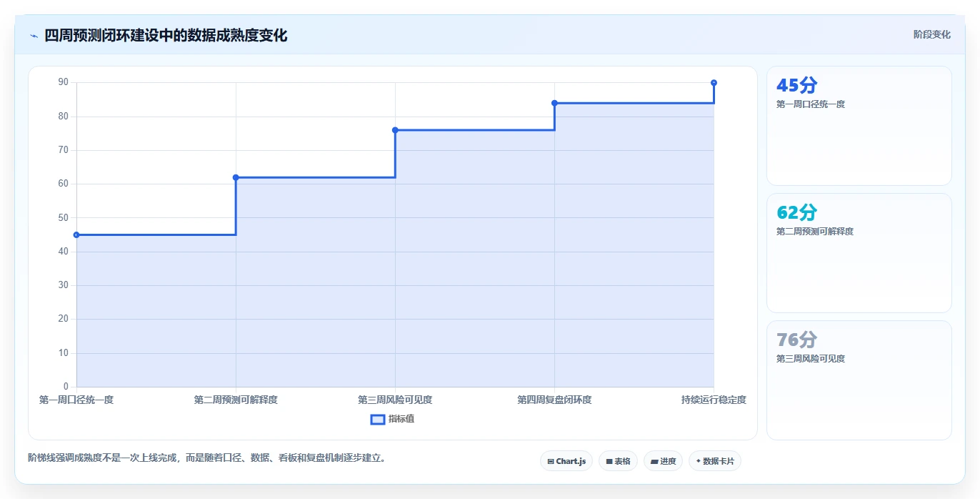Image resolution: width=980 pixels, height=499 pixels.
Task: Select the 62分 value in the second card
Action: click(796, 212)
